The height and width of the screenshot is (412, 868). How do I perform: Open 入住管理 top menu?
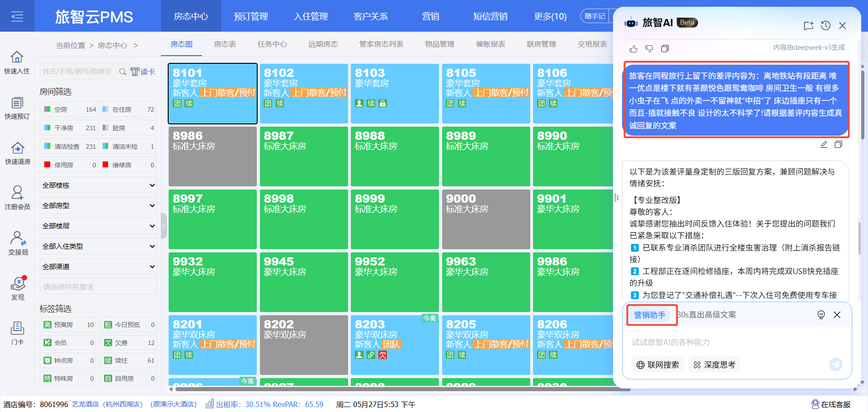(x=311, y=16)
